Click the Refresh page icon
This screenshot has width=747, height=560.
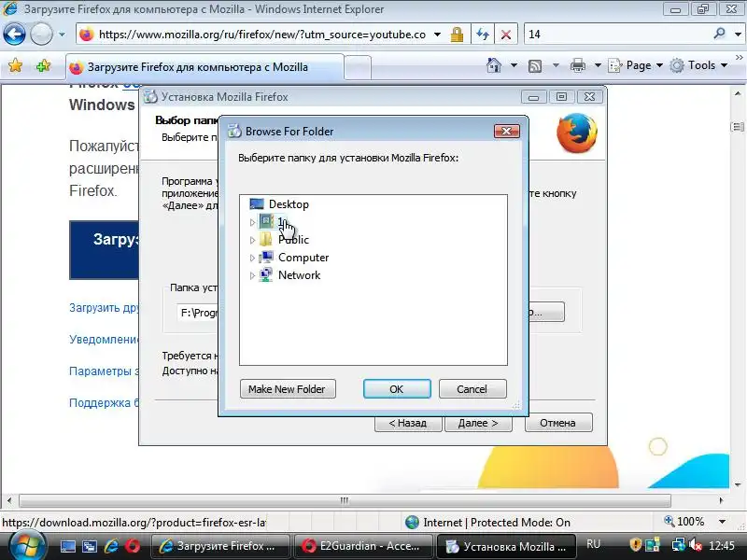(x=482, y=35)
